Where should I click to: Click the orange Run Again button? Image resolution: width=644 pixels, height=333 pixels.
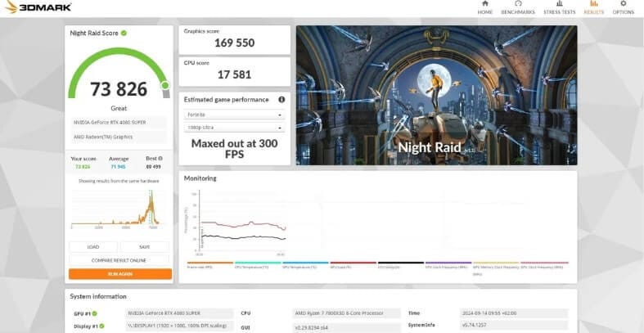point(120,274)
